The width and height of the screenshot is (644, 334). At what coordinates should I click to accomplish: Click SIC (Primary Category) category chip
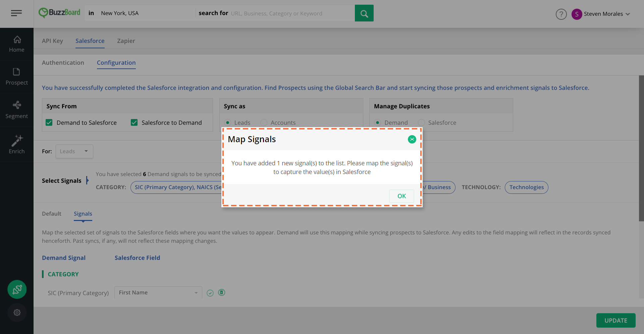point(176,187)
